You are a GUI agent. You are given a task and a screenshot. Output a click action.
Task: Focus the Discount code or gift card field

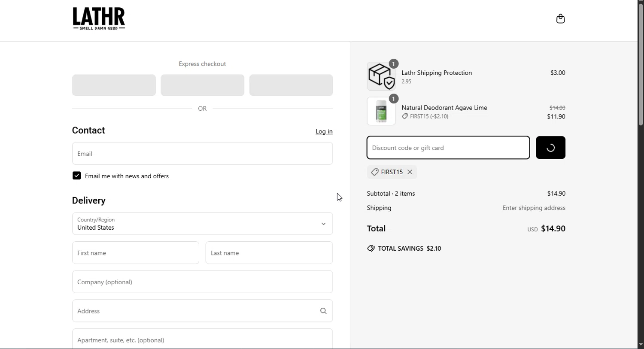[448, 148]
